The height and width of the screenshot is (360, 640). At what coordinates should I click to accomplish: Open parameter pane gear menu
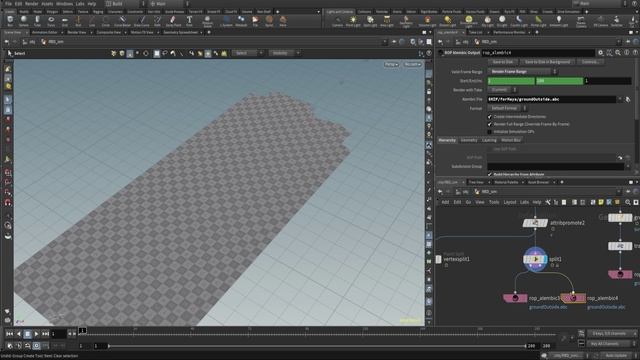point(600,53)
